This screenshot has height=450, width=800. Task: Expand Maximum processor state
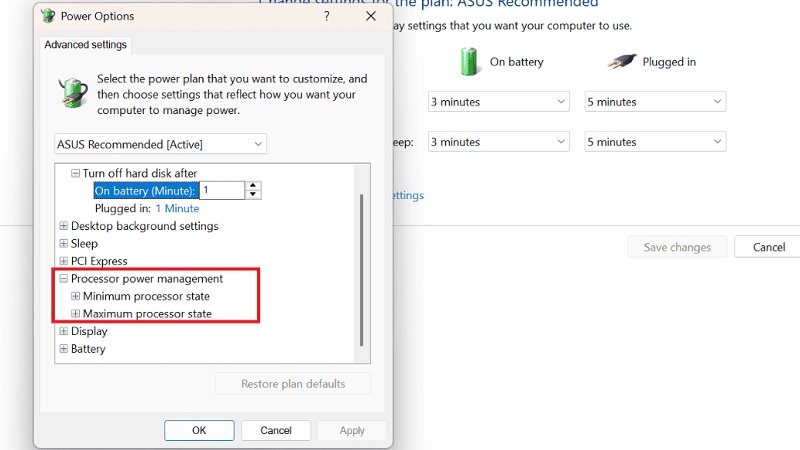76,313
